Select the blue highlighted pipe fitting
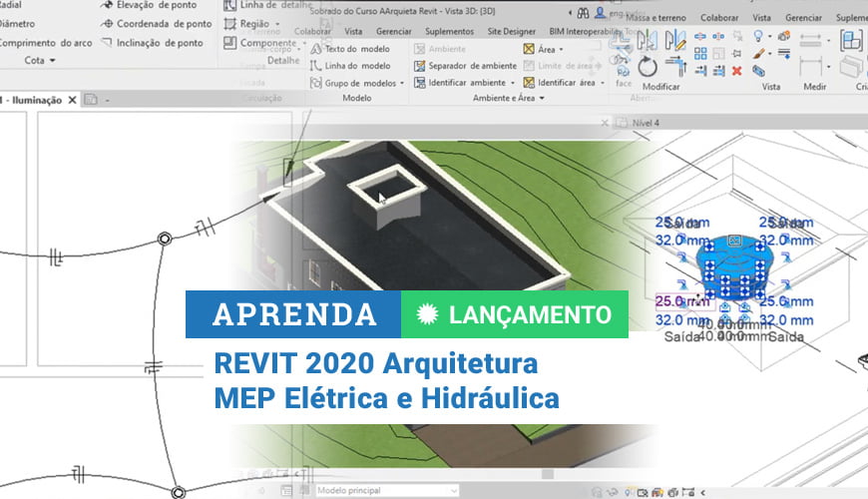 [734, 267]
